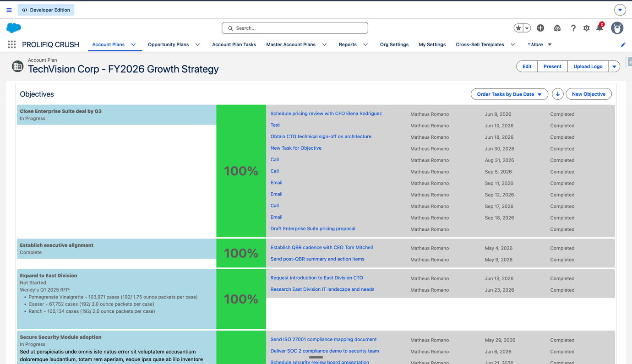The image size is (632, 364).
Task: Click the favorites star icon
Action: (518, 28)
